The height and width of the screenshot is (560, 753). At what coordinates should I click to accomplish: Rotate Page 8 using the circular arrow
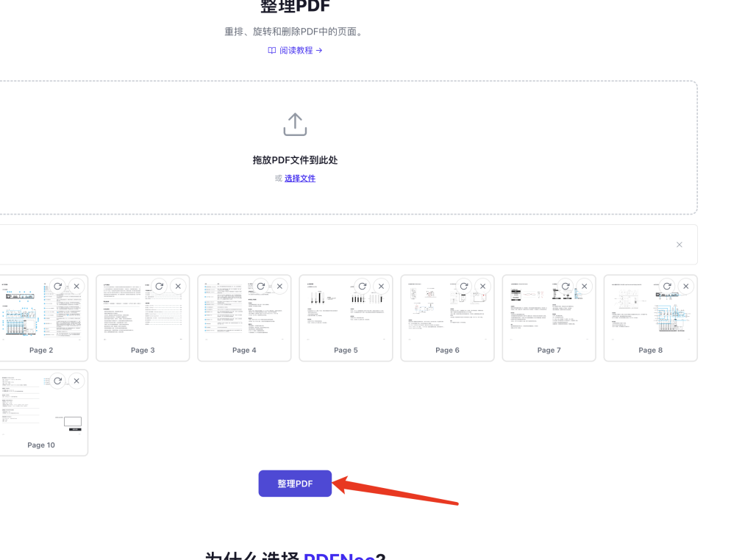[667, 286]
